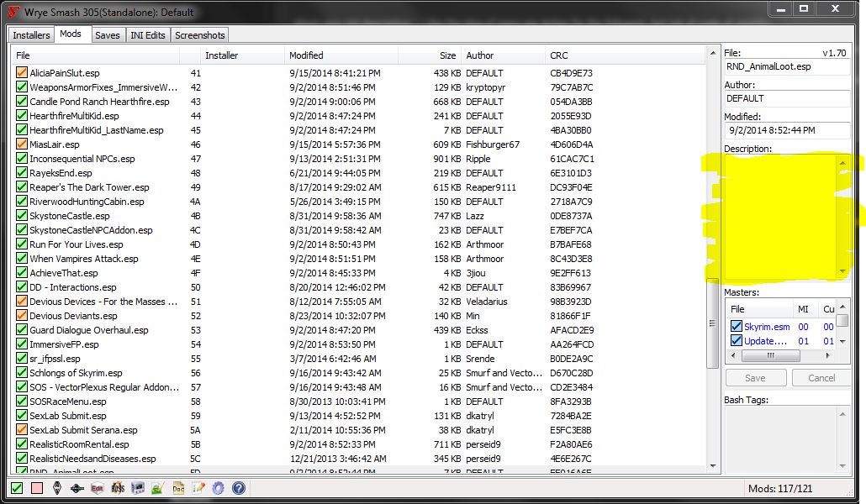
Task: Click the black winged launcher icon
Action: click(x=77, y=488)
